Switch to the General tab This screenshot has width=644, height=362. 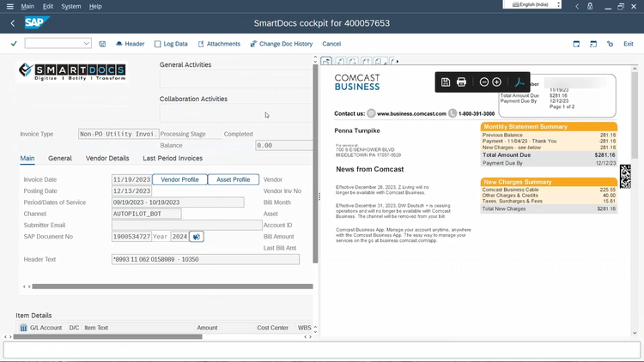(x=60, y=158)
